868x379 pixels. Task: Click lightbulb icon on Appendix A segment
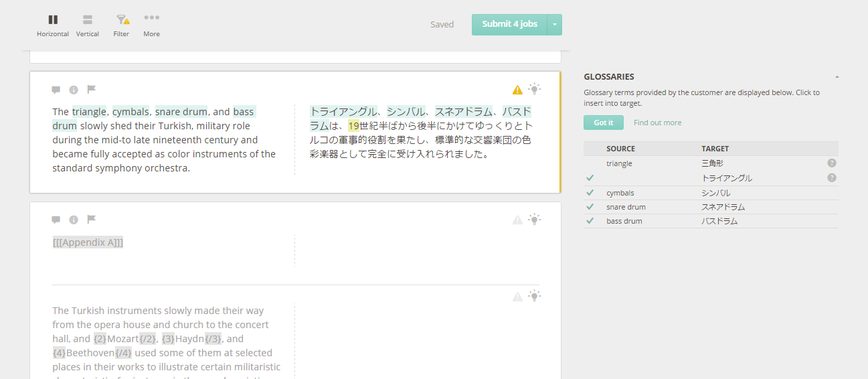pos(534,218)
